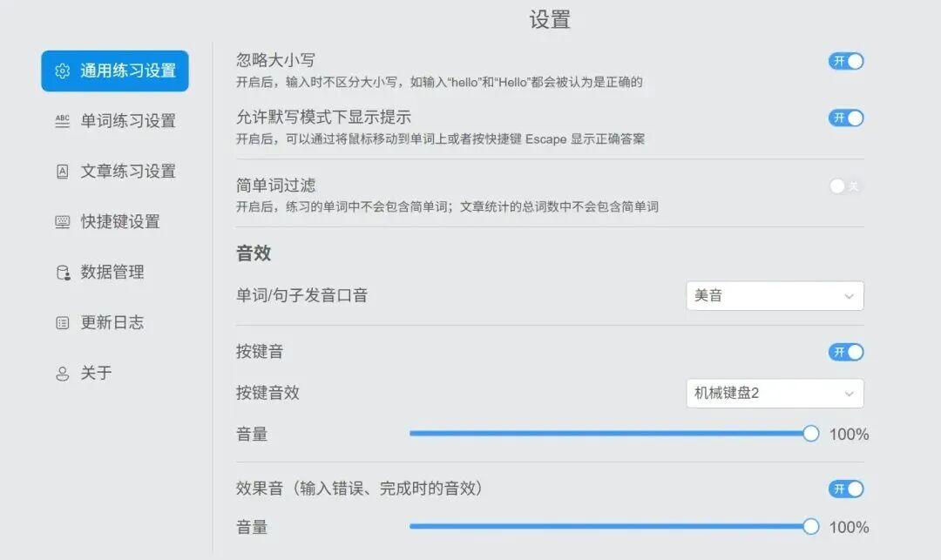Toggle off 效果音 for error sounds
The width and height of the screenshot is (941, 560).
pyautogui.click(x=845, y=489)
